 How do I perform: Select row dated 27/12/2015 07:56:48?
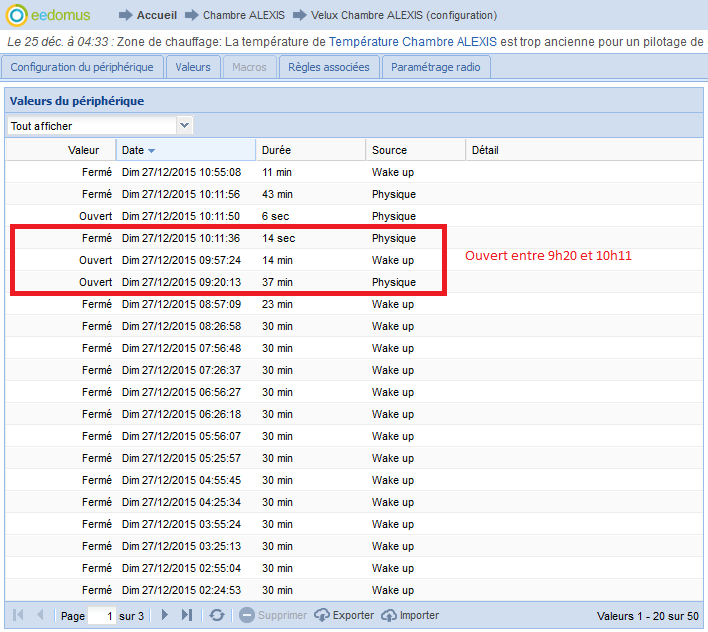click(354, 348)
